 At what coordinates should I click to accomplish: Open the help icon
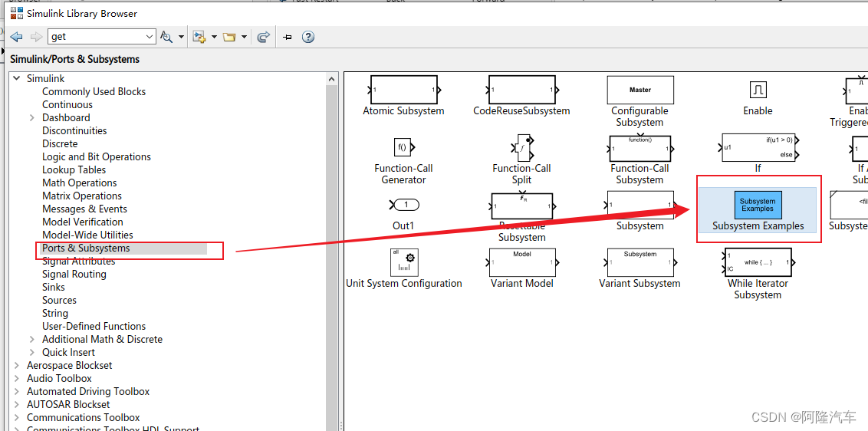[308, 37]
